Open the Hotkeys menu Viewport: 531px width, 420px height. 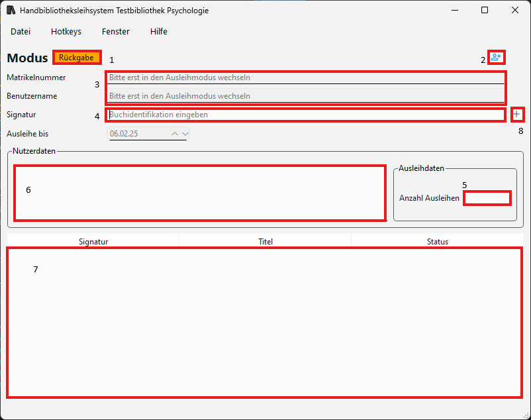pos(66,31)
